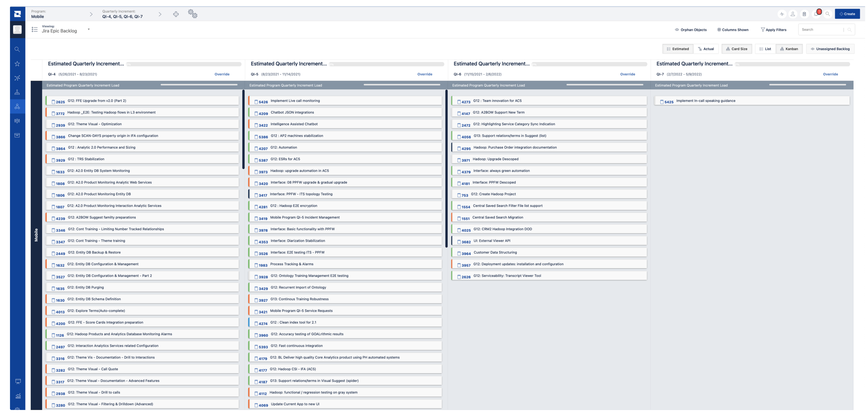This screenshot has width=868, height=419.
Task: Open the clipboard icon in top bar
Action: click(804, 14)
